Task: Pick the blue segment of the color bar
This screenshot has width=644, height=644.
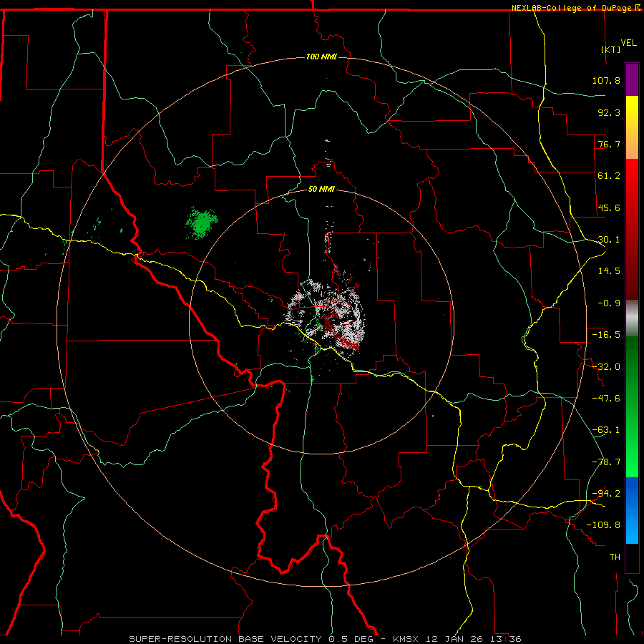Action: 632,510
